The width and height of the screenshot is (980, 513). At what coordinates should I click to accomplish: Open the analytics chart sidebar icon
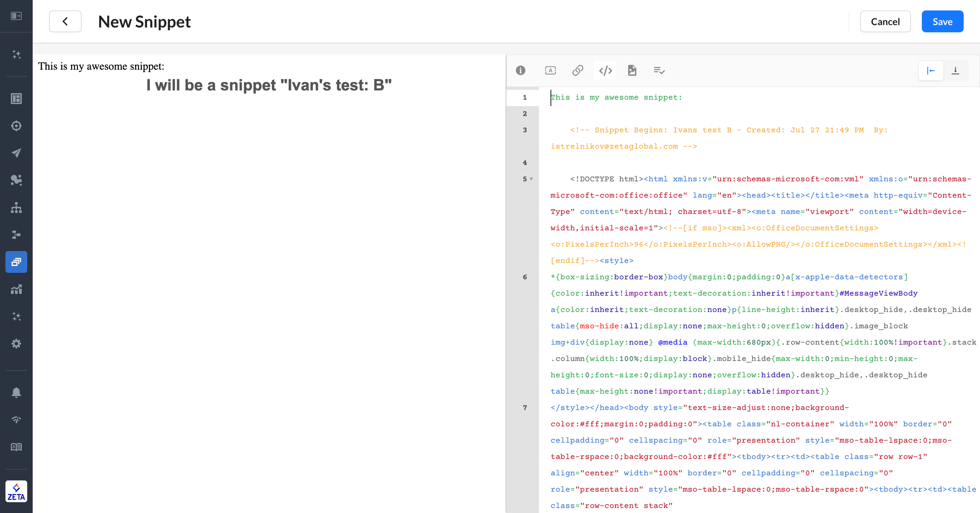click(x=16, y=289)
